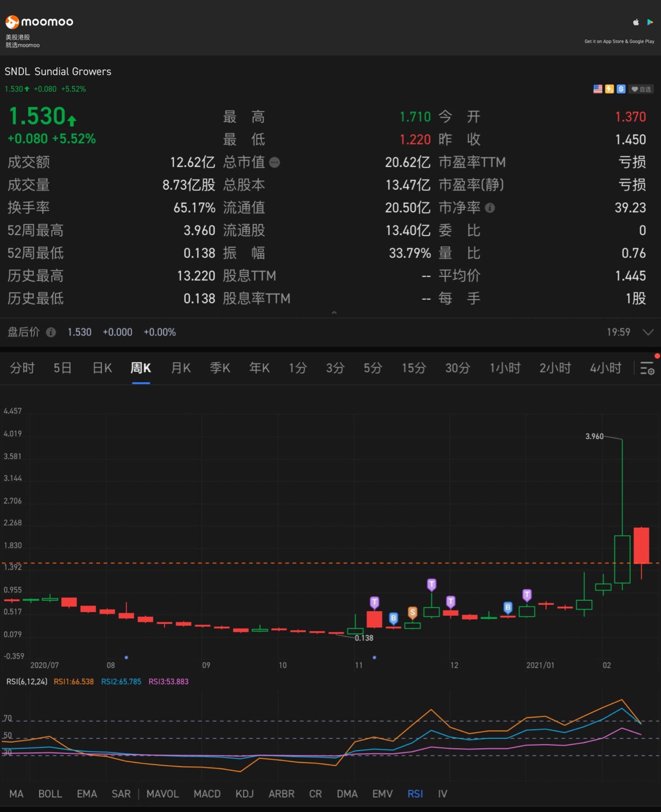Viewport: 661px width, 812px height.
Task: Click the large 1.530 price
Action: [37, 116]
